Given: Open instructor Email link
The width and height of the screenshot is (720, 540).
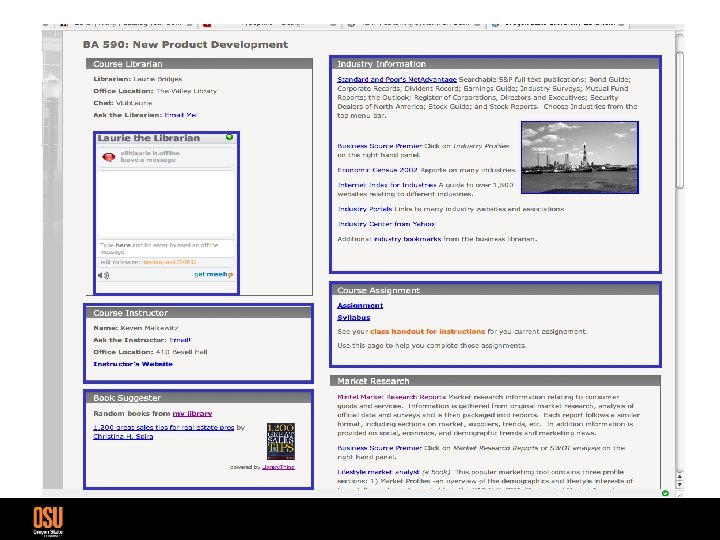Looking at the screenshot, I should tap(180, 340).
